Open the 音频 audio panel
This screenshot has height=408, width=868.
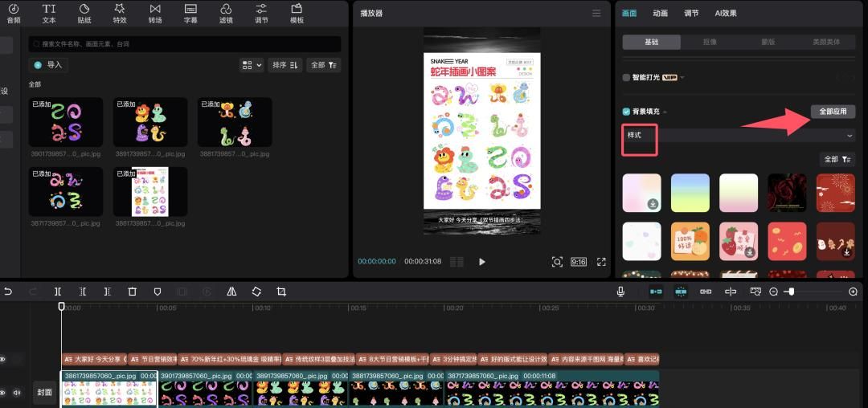coord(14,14)
